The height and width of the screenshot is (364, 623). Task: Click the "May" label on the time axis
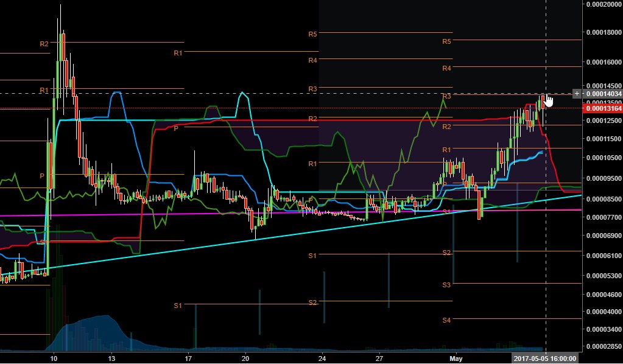click(456, 359)
